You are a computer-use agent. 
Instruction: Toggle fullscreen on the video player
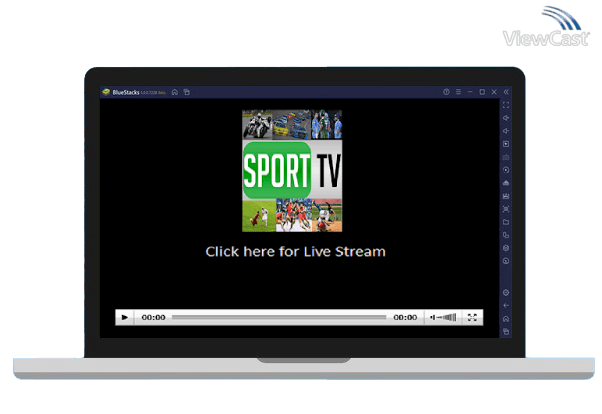[472, 317]
